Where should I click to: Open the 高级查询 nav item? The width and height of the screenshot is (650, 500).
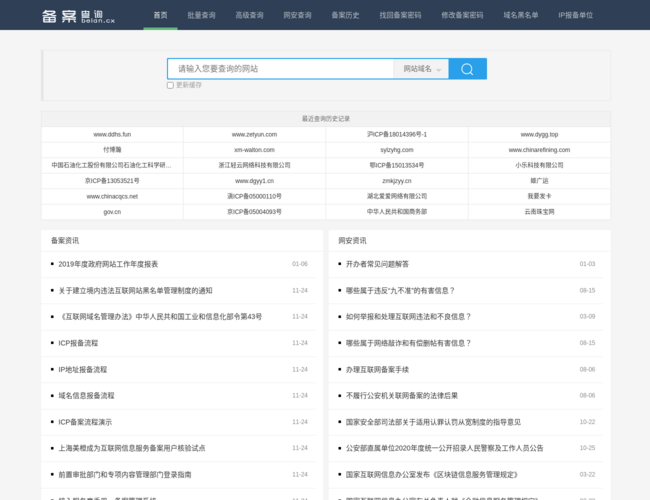pos(250,15)
